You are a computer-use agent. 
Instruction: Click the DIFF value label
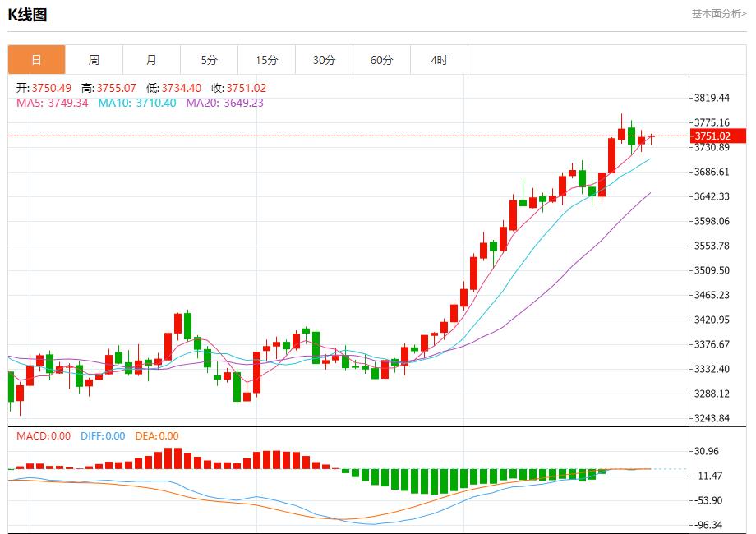[x=103, y=436]
